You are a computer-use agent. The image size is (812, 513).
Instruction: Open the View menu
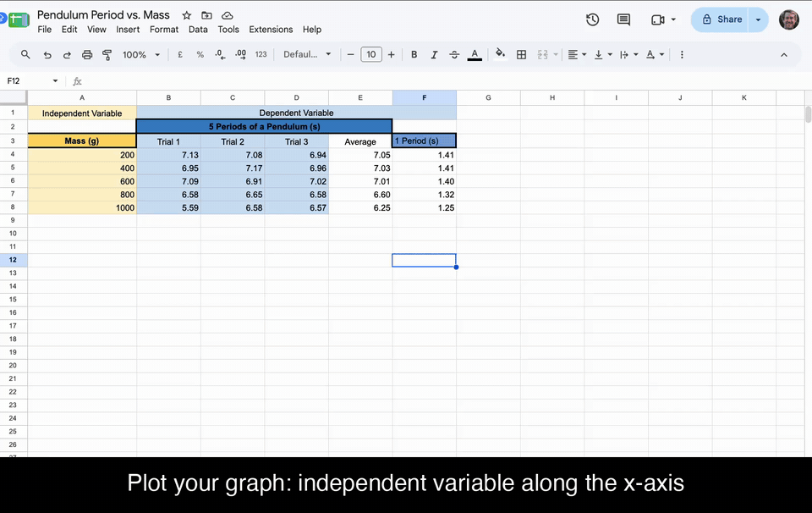pyautogui.click(x=96, y=30)
